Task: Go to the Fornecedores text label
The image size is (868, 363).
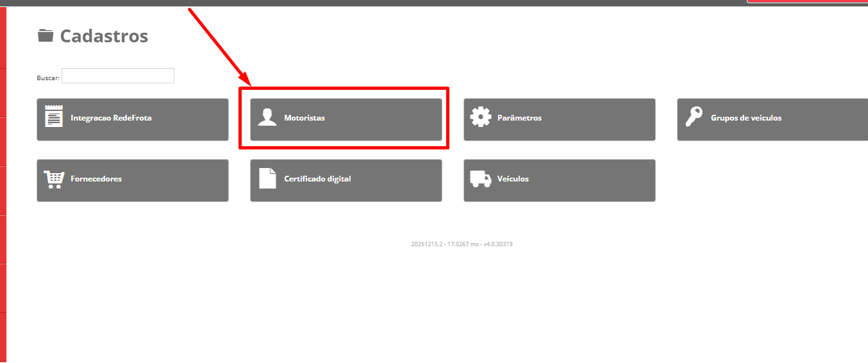Action: coord(96,179)
